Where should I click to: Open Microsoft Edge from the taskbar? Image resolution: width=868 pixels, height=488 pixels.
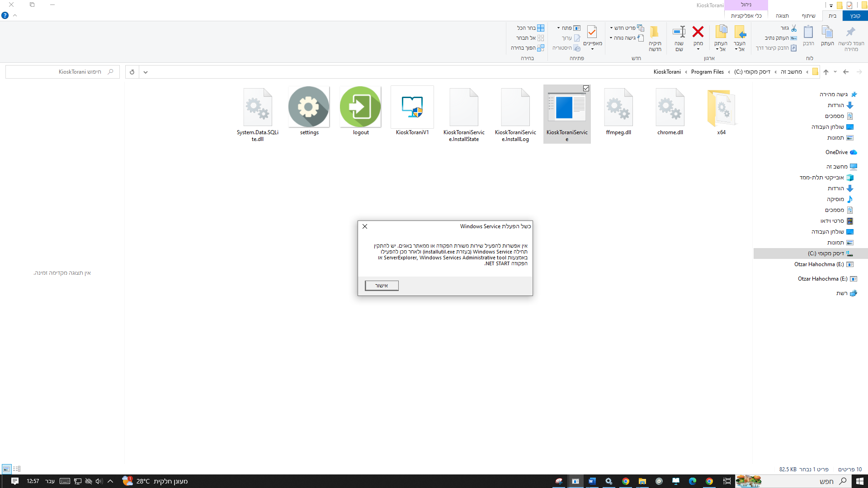coord(693,481)
